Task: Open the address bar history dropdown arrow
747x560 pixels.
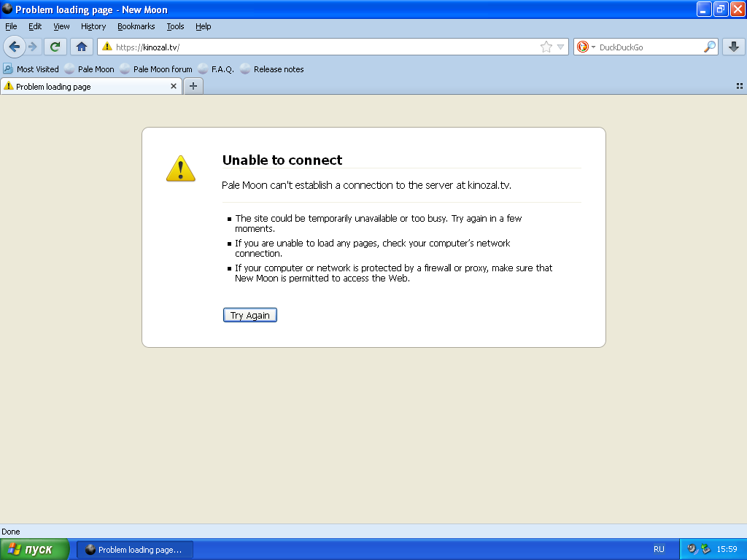Action: click(x=561, y=47)
